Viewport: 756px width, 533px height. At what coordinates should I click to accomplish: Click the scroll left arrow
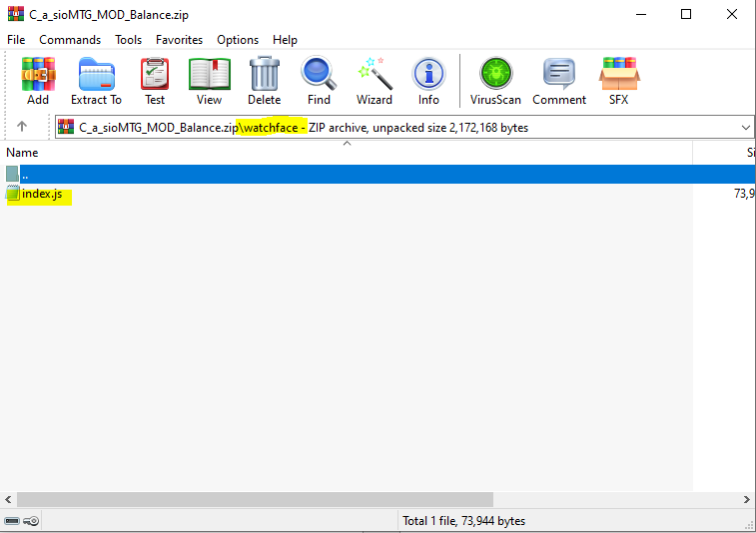(8, 499)
